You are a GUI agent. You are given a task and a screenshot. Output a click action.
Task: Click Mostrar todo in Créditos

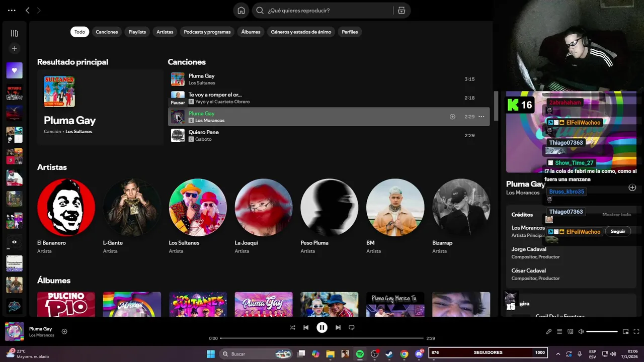tap(616, 215)
